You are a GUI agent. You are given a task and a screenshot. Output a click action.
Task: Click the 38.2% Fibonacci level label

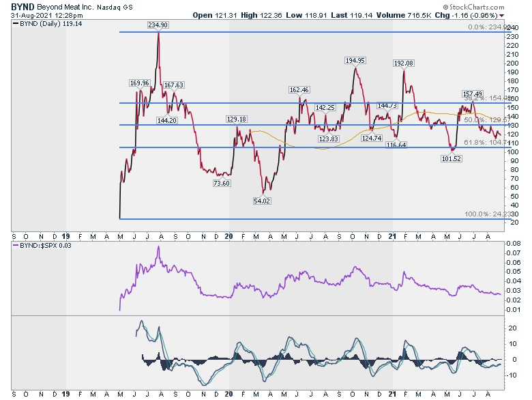click(x=487, y=98)
